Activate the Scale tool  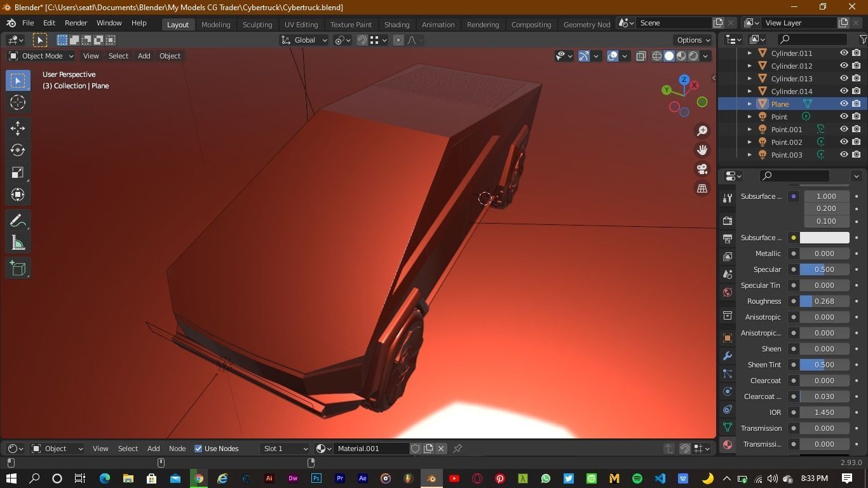18,173
